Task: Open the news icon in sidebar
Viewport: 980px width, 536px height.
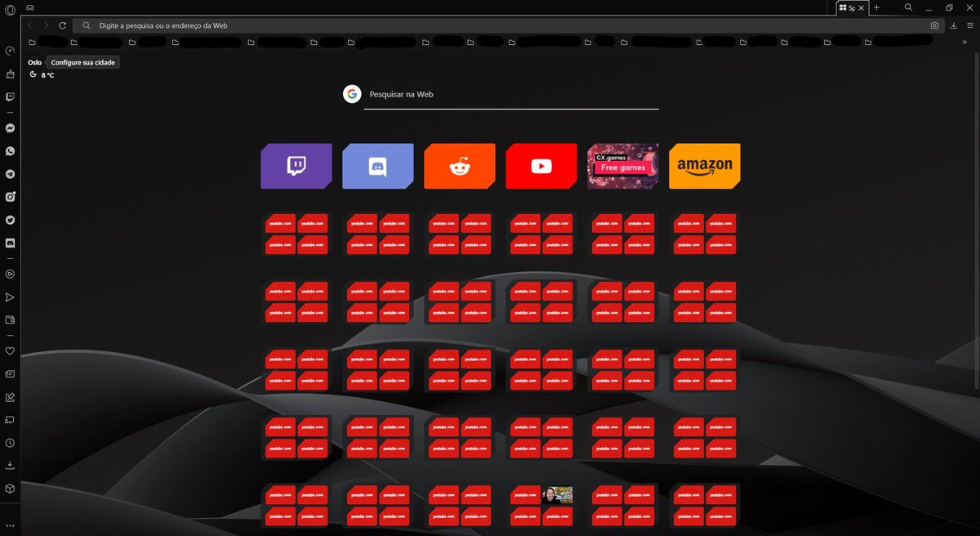Action: [10, 374]
